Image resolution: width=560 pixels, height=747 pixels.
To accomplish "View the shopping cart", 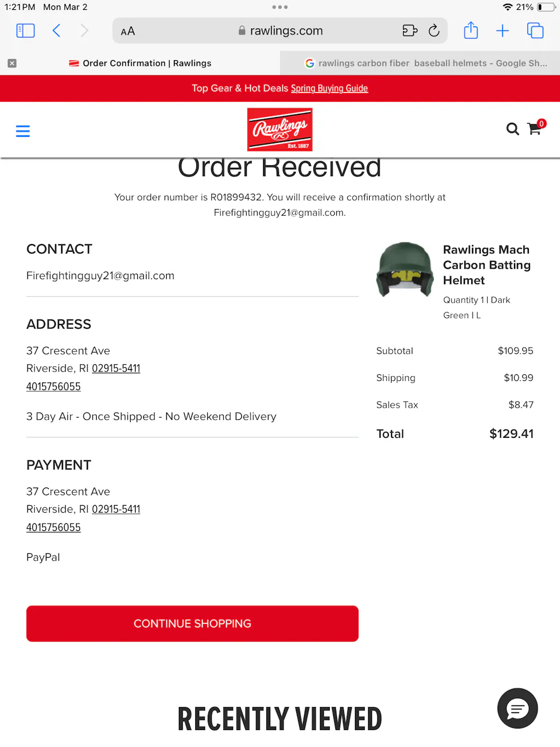I will [535, 128].
